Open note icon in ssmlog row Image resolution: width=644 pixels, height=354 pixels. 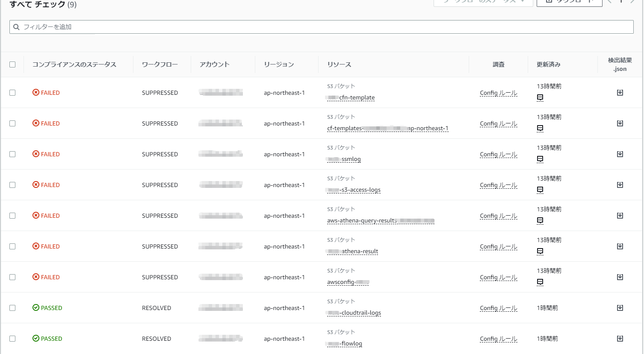[540, 159]
